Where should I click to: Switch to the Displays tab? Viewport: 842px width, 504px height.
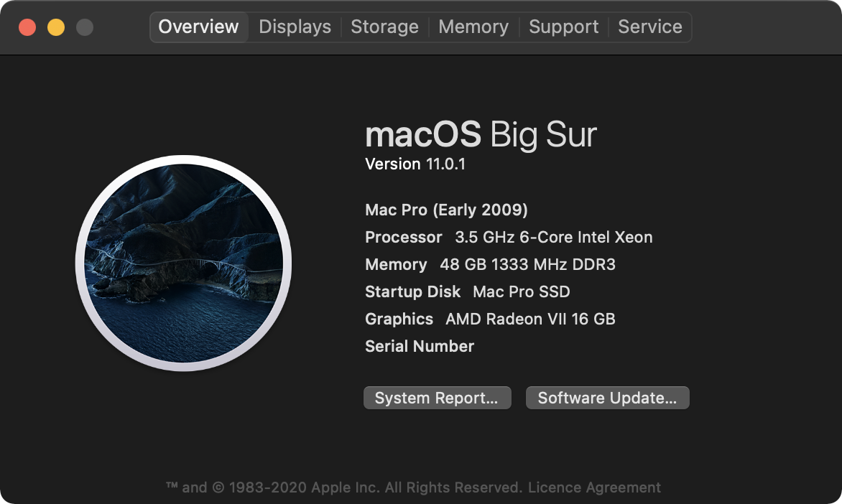[x=295, y=27]
